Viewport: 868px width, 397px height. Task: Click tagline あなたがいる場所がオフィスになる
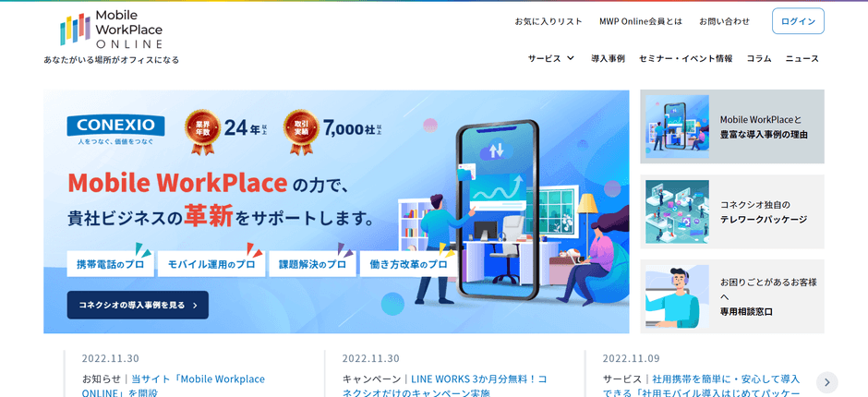(111, 60)
